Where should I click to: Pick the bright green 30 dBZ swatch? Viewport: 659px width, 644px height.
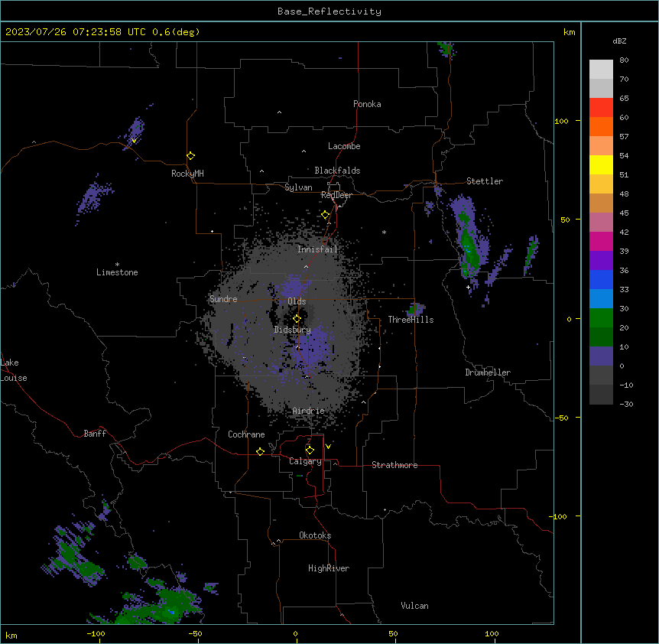click(601, 318)
